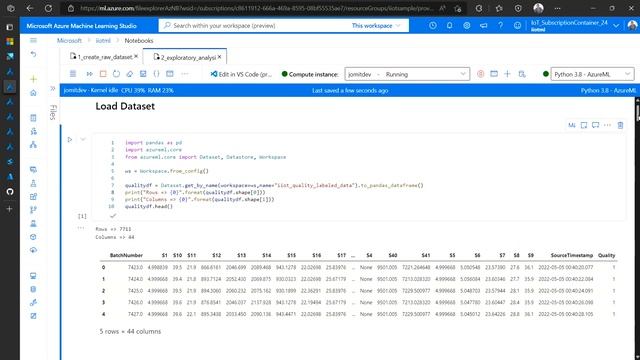
Task: Save the notebook with the disk icon
Action: tap(143, 74)
